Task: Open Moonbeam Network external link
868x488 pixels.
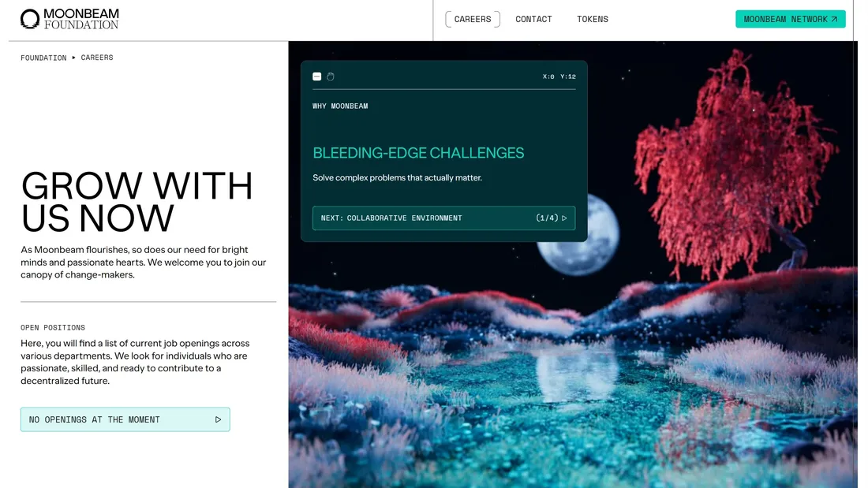Action: 790,20
